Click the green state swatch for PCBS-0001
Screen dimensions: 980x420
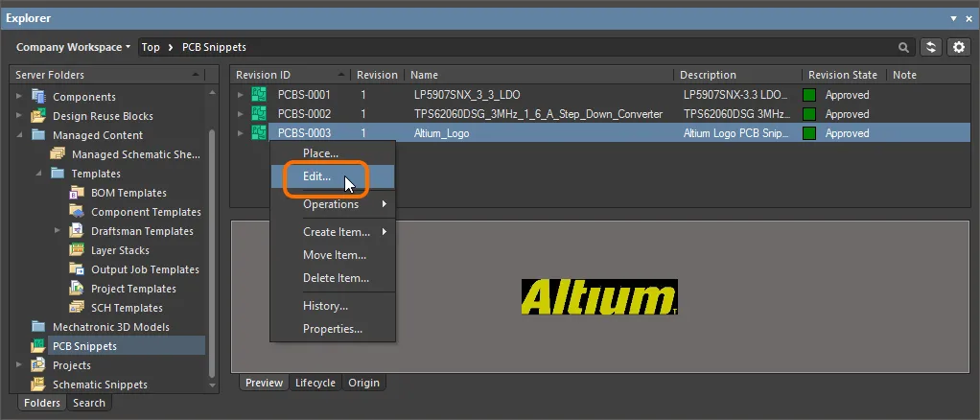809,95
